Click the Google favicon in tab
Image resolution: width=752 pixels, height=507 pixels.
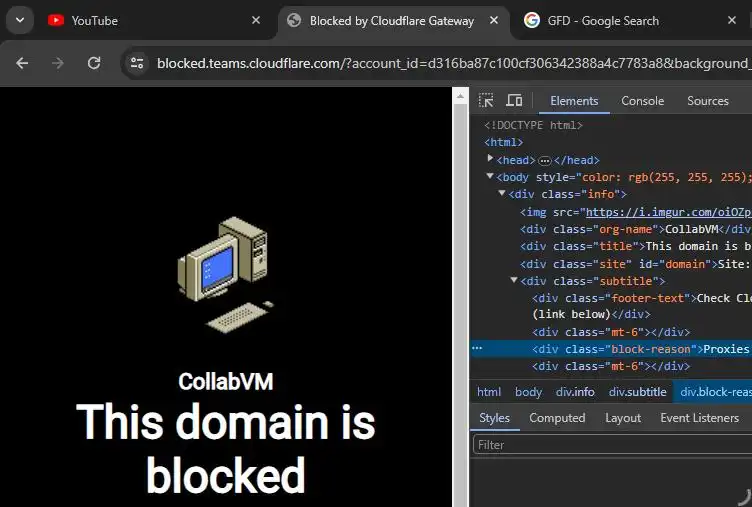click(531, 20)
